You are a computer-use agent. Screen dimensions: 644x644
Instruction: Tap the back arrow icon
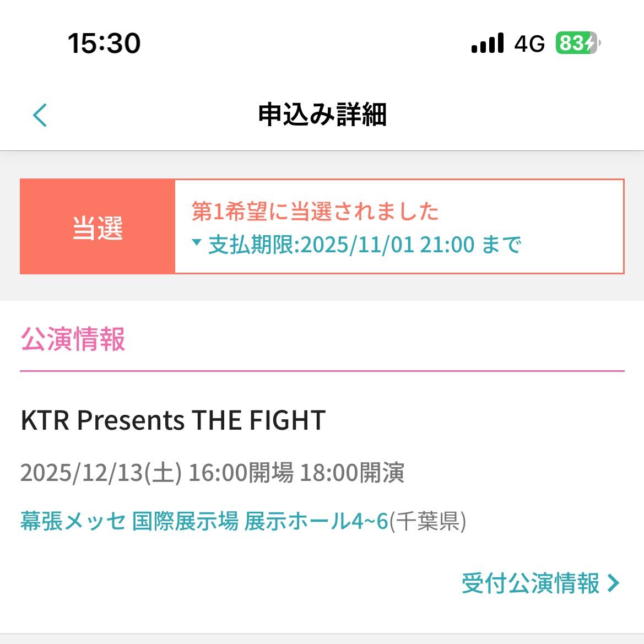[40, 115]
